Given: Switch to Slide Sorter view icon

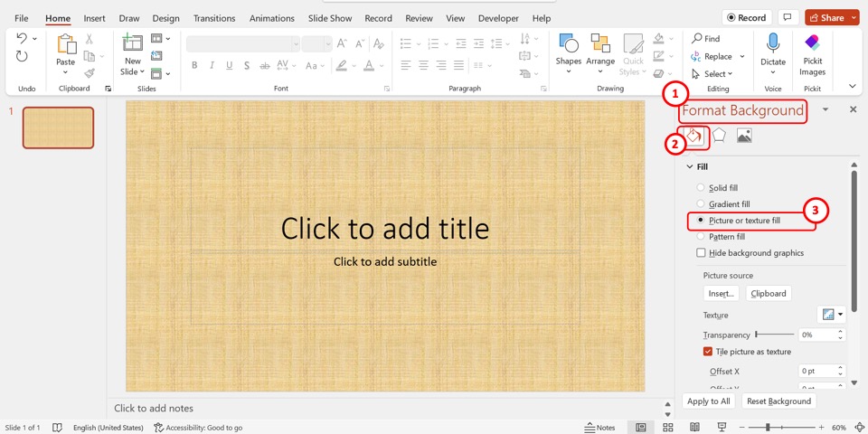Looking at the screenshot, I should click(x=668, y=428).
